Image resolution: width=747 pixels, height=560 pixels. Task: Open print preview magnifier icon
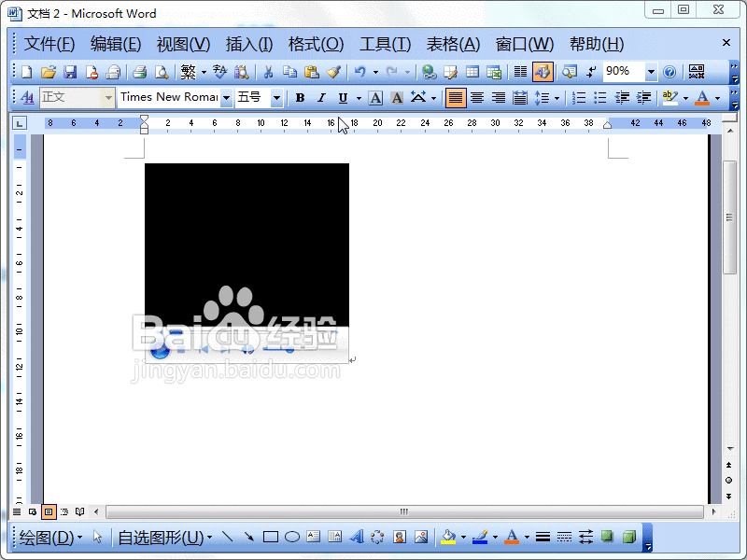click(x=162, y=72)
